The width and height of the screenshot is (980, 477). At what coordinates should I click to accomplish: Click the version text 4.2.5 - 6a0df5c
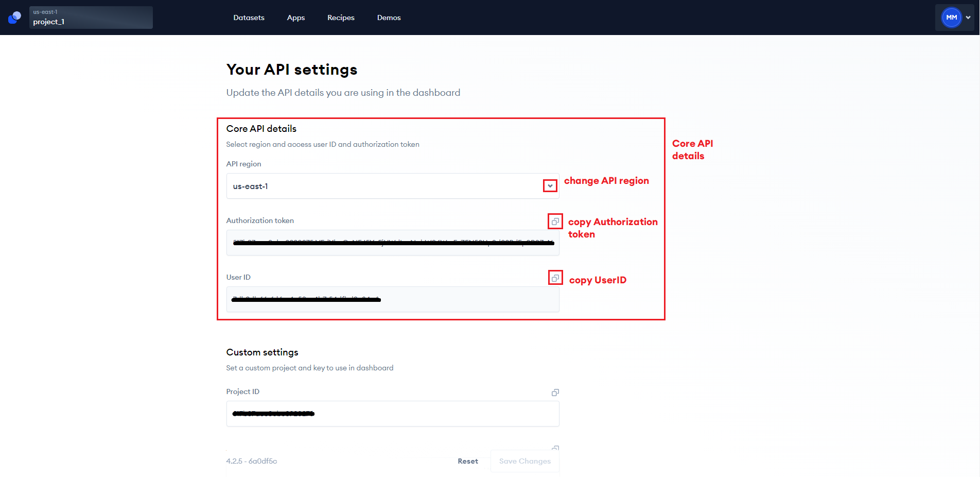[x=252, y=461]
